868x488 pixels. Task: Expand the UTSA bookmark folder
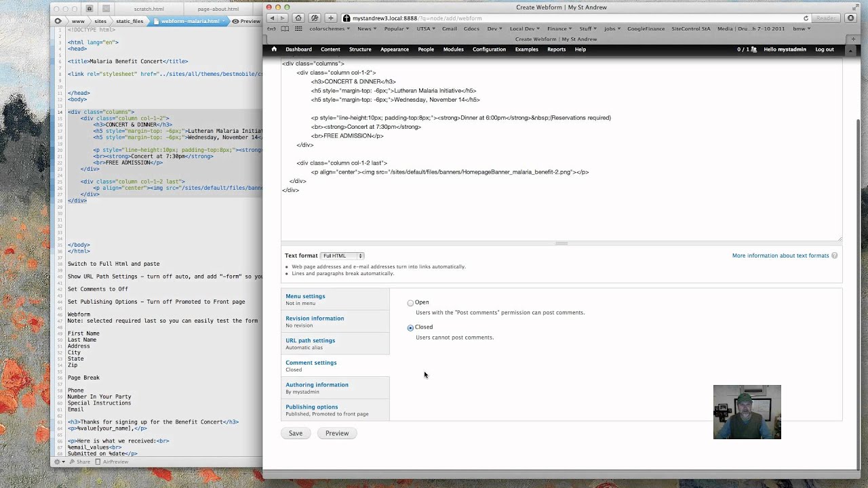[427, 29]
